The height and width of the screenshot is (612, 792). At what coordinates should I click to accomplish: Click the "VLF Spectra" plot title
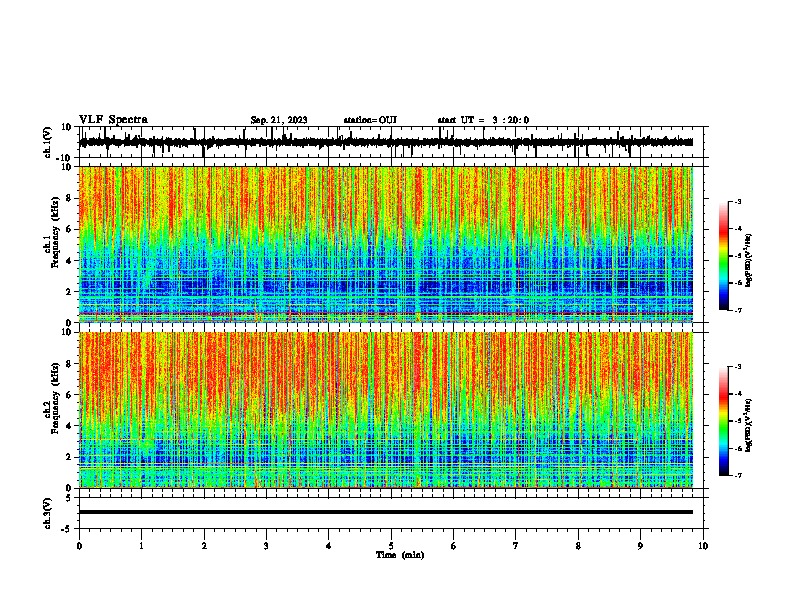click(x=113, y=120)
